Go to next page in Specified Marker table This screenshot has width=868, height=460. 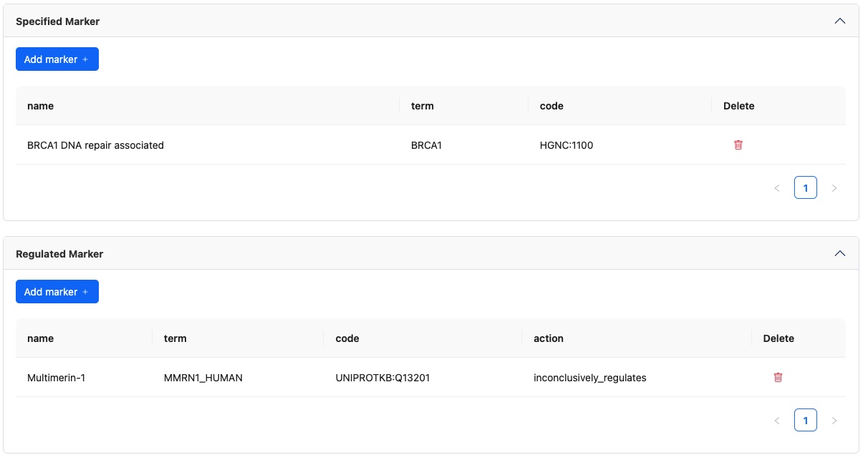834,188
